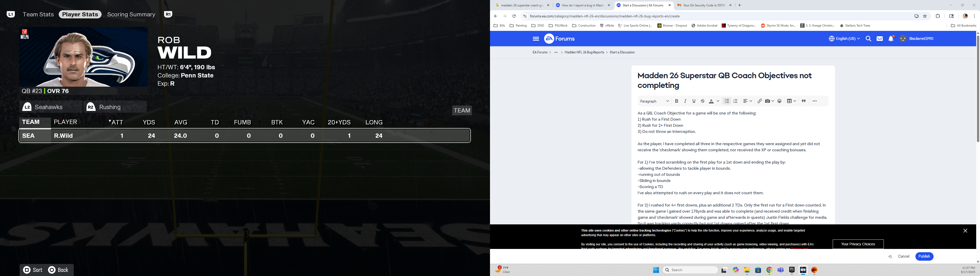
Task: Expand the breadcrumb ellipsis menu
Action: click(x=556, y=52)
